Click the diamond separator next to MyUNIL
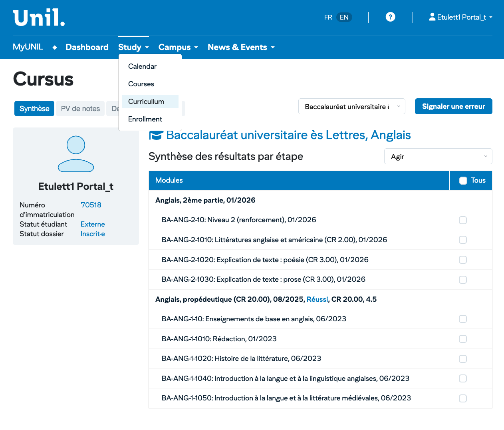Viewport: 504px width, 430px height. click(55, 48)
